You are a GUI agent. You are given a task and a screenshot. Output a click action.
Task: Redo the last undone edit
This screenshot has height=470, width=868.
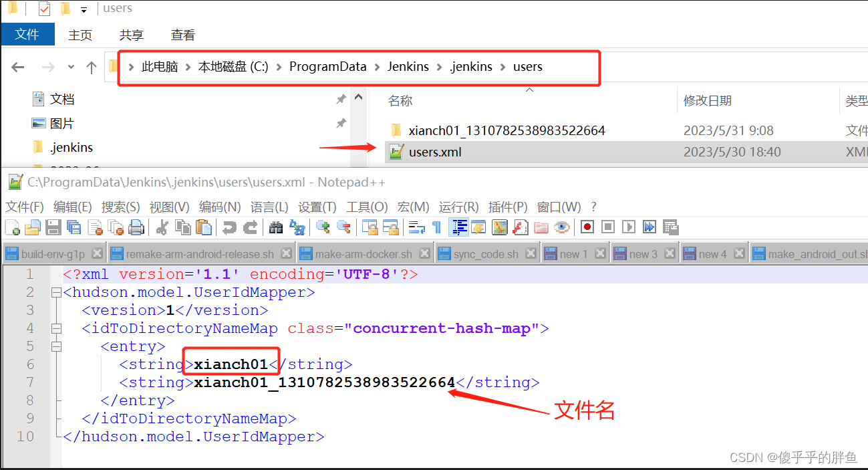point(250,227)
